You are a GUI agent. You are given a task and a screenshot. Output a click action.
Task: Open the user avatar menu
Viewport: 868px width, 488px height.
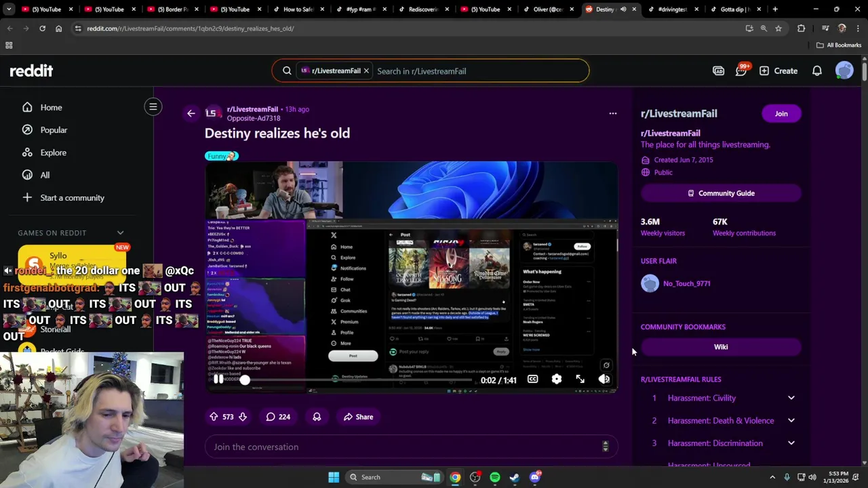pyautogui.click(x=844, y=71)
